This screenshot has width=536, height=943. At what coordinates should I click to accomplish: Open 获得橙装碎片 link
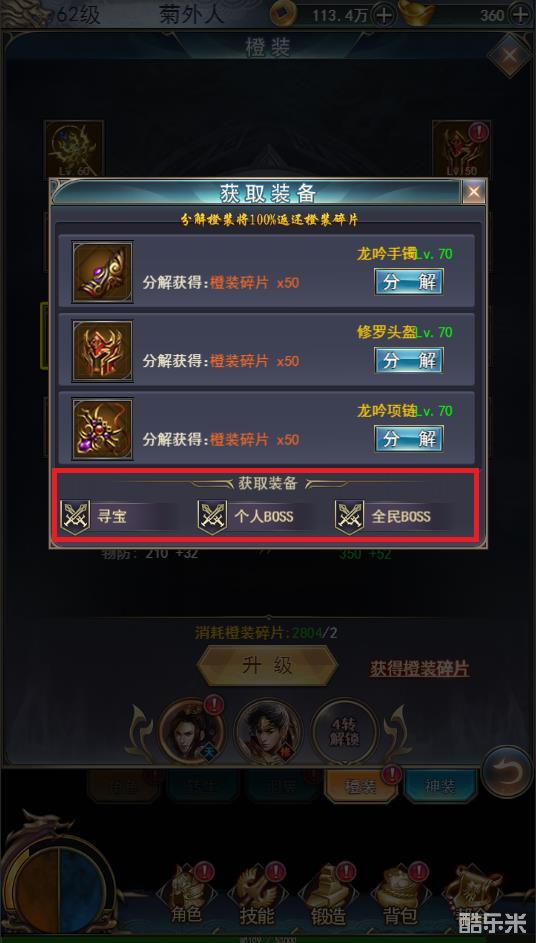419,669
